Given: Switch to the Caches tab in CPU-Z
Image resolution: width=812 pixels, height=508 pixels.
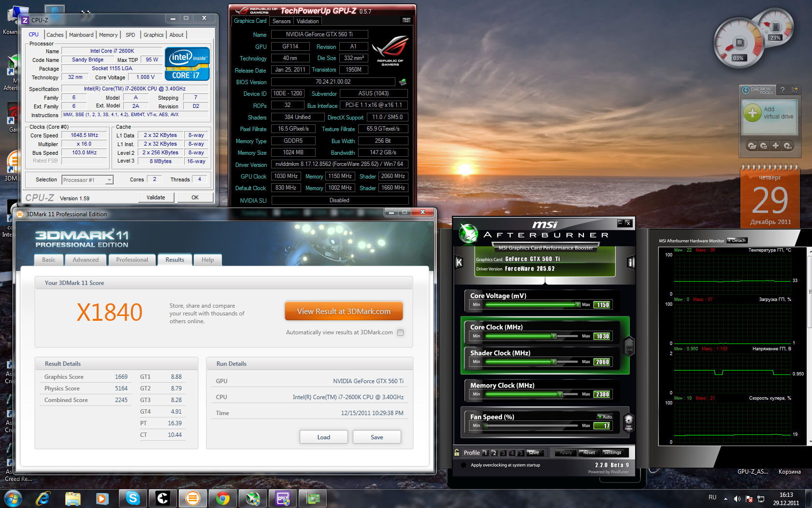Looking at the screenshot, I should [x=55, y=35].
